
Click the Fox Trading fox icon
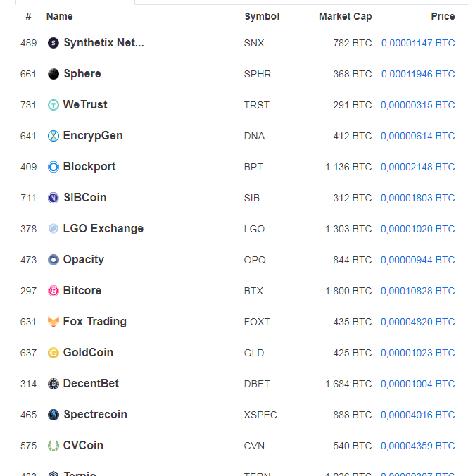point(53,322)
